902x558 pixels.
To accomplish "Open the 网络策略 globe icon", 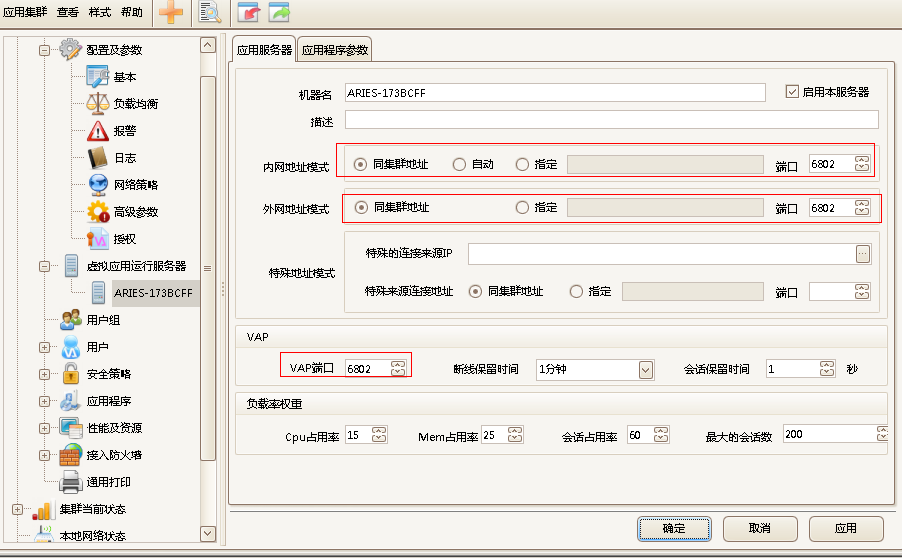I will (98, 185).
